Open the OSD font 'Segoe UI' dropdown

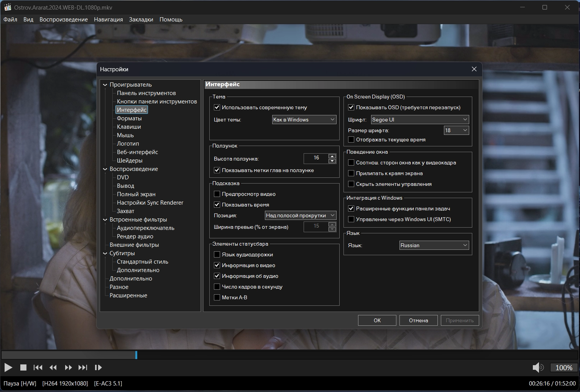point(420,120)
